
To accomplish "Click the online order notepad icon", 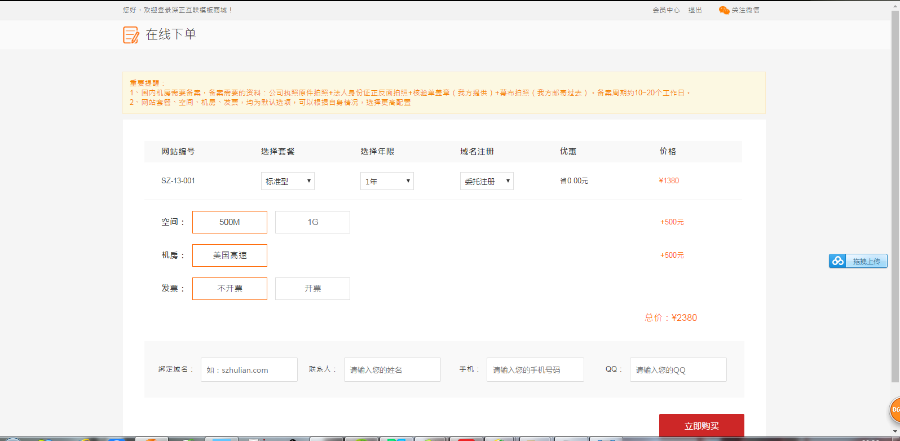I will click(131, 34).
